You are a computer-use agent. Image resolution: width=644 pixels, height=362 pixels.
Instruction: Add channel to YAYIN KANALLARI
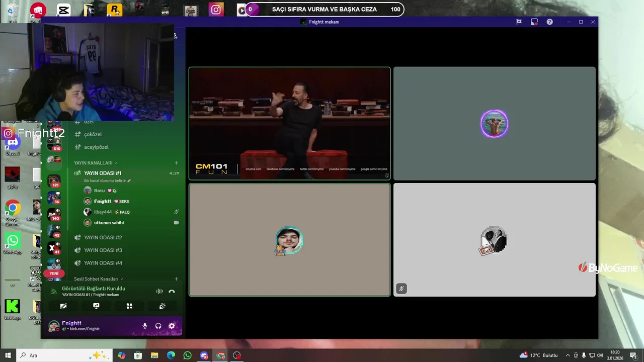pyautogui.click(x=176, y=163)
